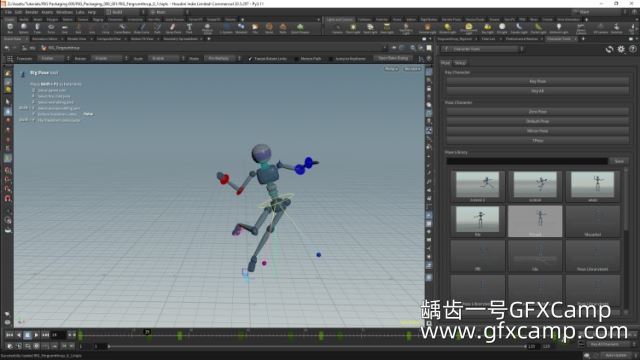Click the Font shelf tool icon
640x360 pixels.
click(x=189, y=28)
